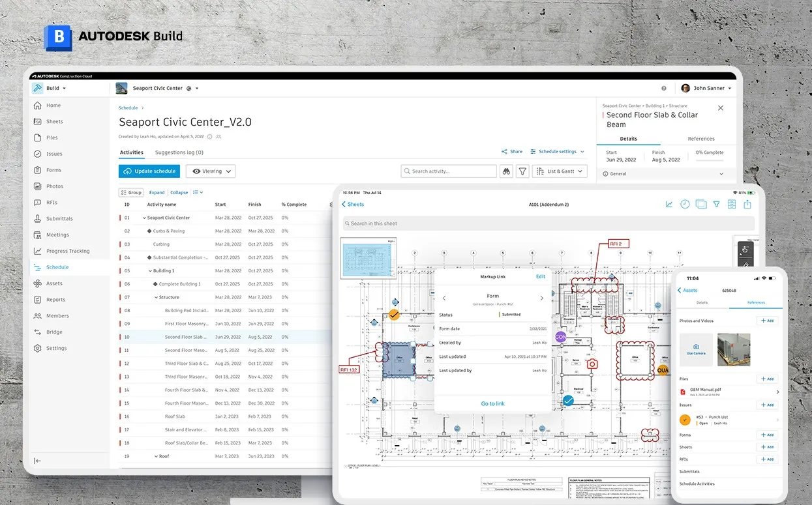Tap Use Camera on the phone

point(696,350)
